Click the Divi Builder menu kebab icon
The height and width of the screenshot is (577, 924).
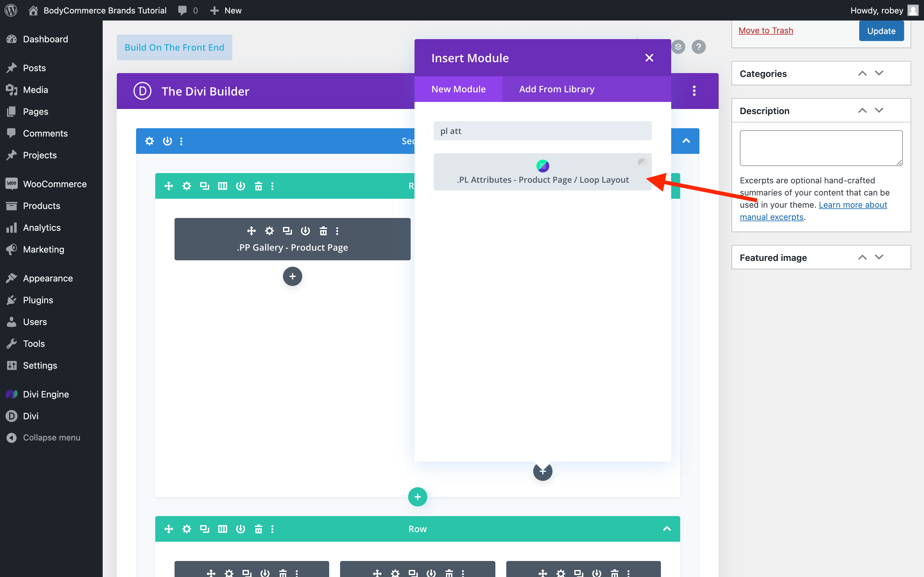click(x=695, y=90)
